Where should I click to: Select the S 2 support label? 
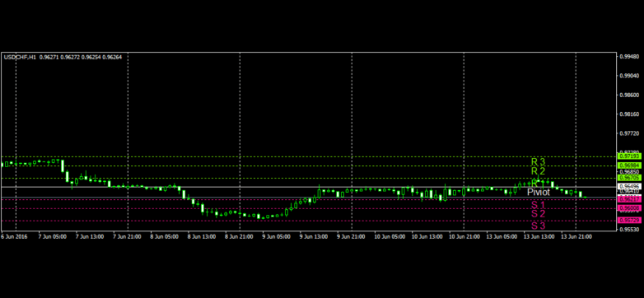coord(538,214)
